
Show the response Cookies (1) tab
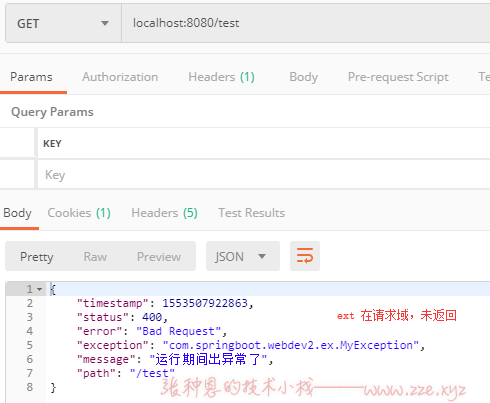[x=79, y=213]
